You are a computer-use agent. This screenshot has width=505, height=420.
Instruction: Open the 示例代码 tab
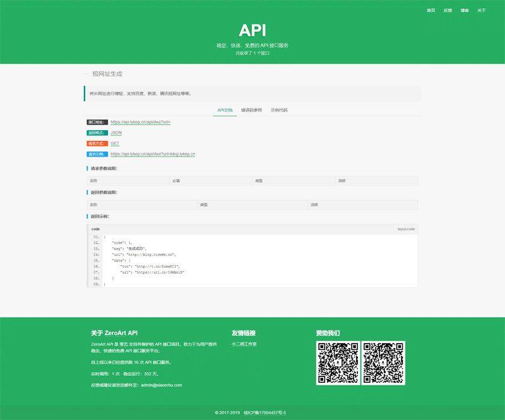pos(278,109)
